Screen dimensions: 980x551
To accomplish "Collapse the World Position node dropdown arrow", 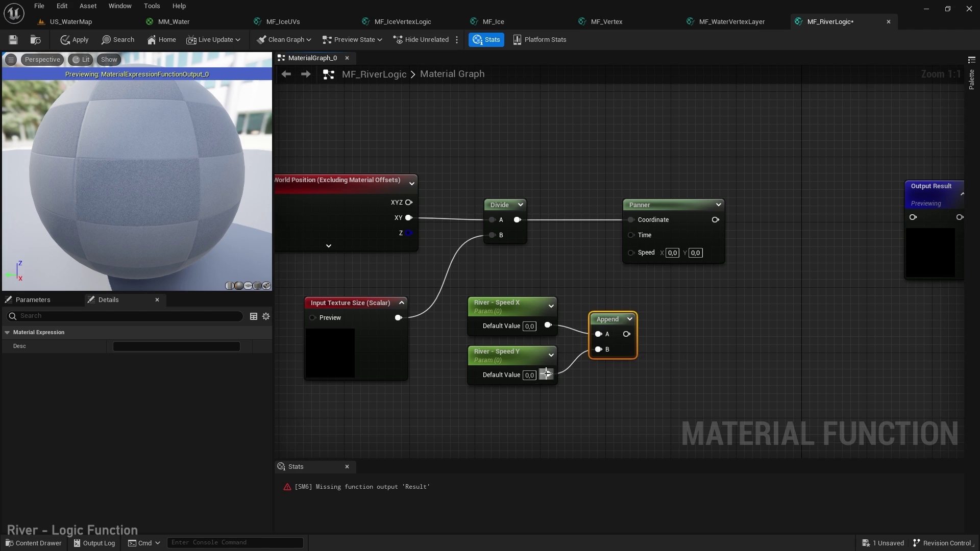I will 412,184.
